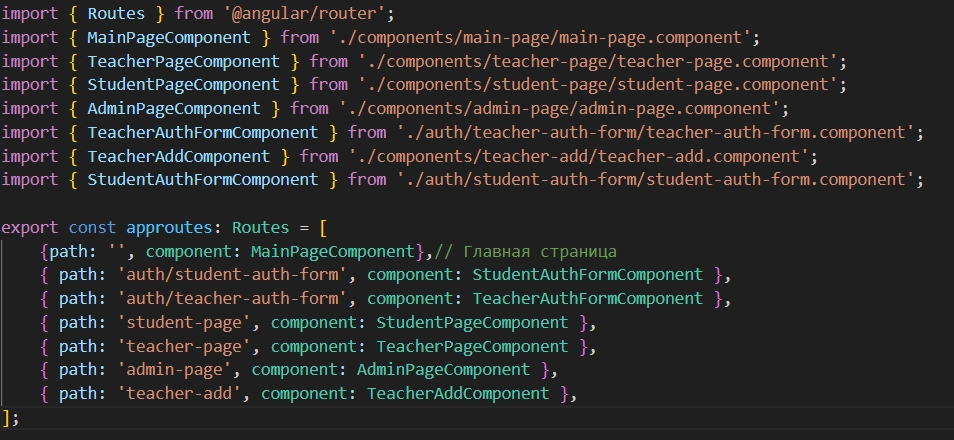Click the 'const' keyword
Screen dimensions: 954x440
pyautogui.click(x=92, y=228)
